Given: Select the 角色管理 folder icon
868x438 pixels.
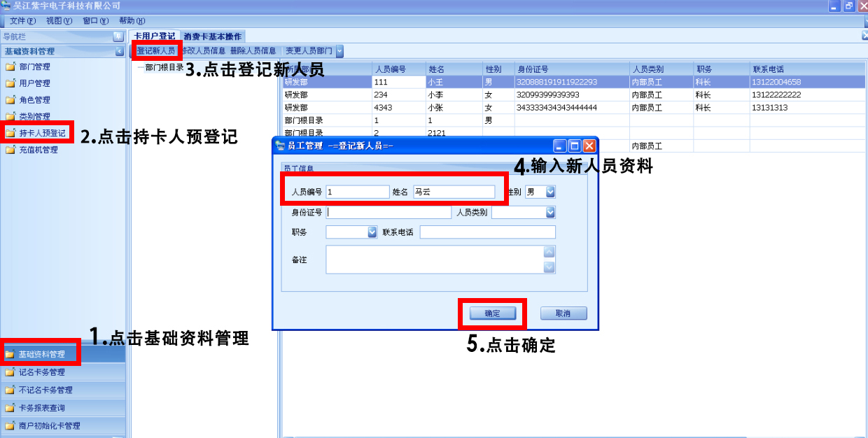Looking at the screenshot, I should (10, 100).
